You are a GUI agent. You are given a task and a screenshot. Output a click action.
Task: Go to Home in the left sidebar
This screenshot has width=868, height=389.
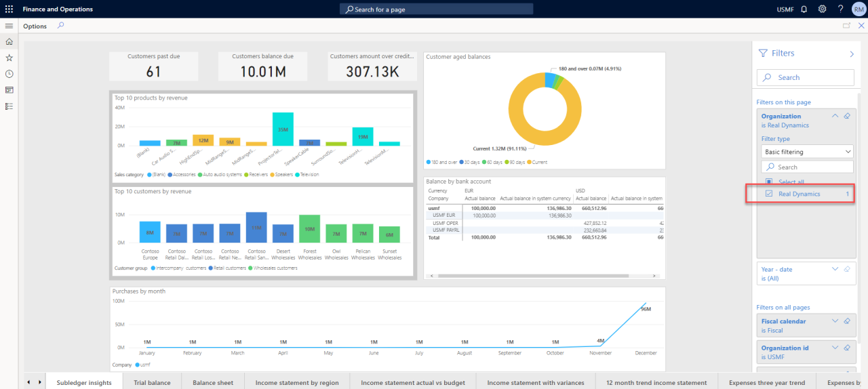point(9,41)
